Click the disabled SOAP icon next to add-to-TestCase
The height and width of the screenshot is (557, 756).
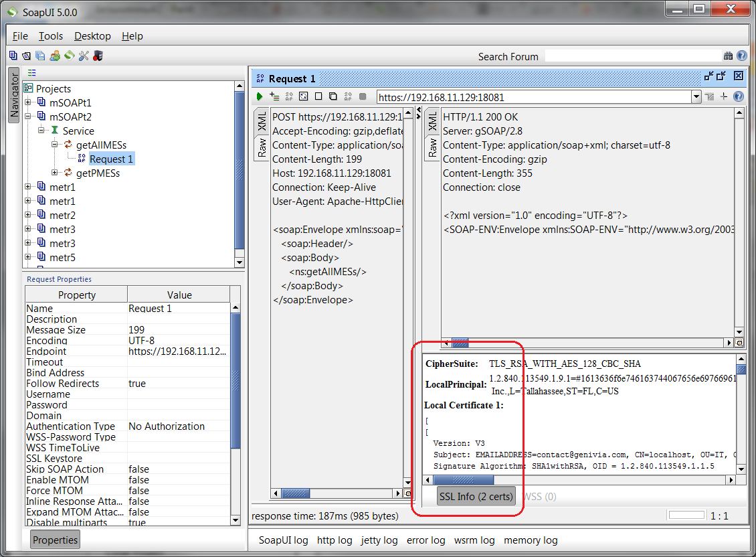point(289,96)
